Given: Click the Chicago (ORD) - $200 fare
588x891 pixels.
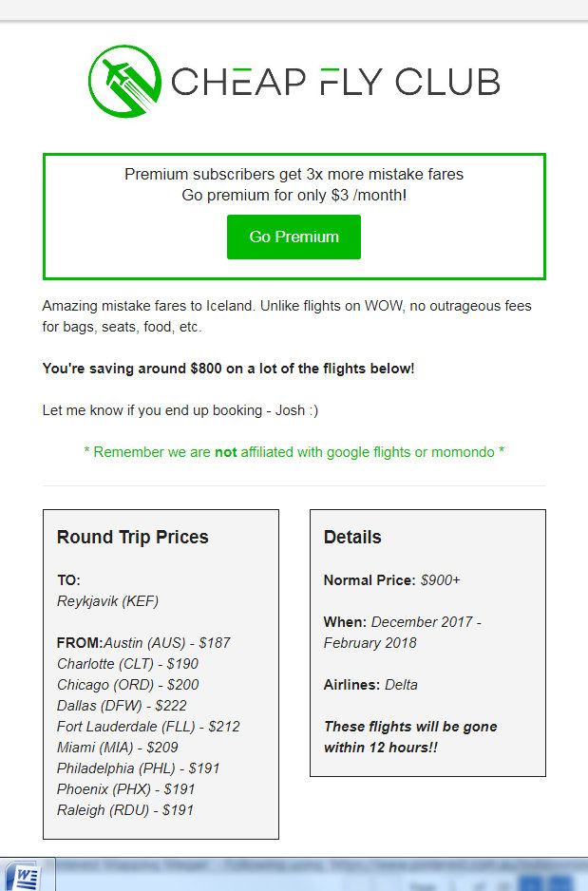Looking at the screenshot, I should point(128,685).
